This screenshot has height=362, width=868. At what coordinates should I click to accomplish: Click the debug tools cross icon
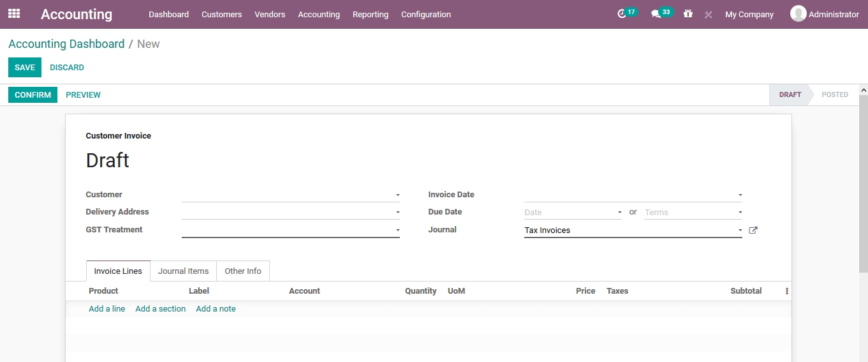708,14
